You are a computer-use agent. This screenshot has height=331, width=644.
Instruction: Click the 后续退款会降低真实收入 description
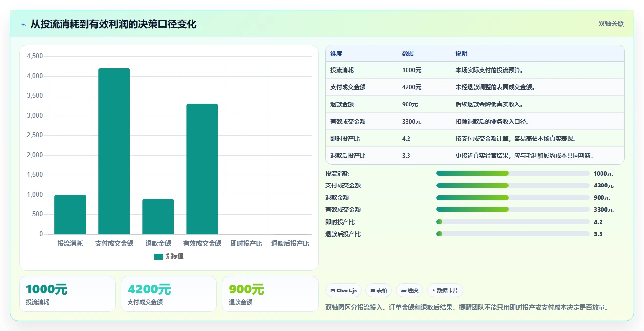pos(490,104)
